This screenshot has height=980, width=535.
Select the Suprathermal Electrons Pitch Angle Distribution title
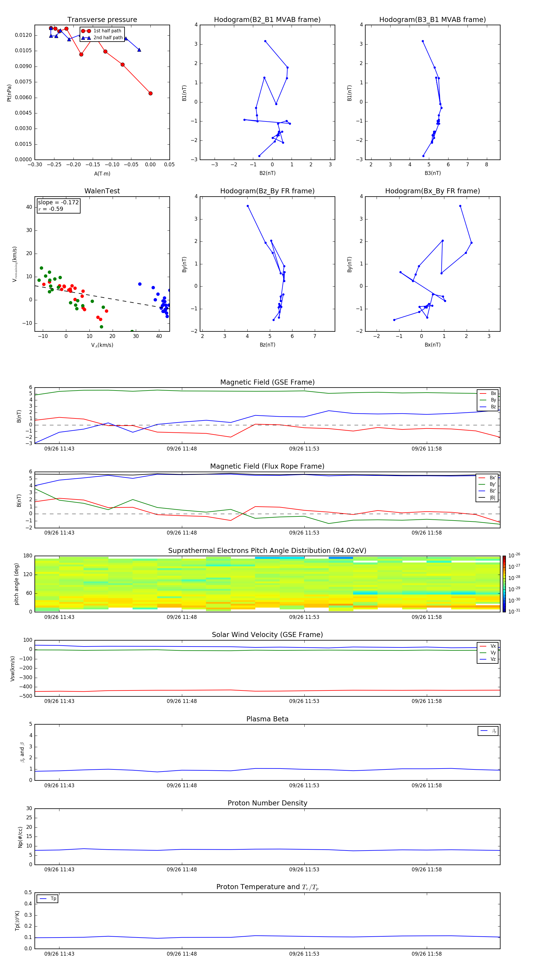pos(267,551)
